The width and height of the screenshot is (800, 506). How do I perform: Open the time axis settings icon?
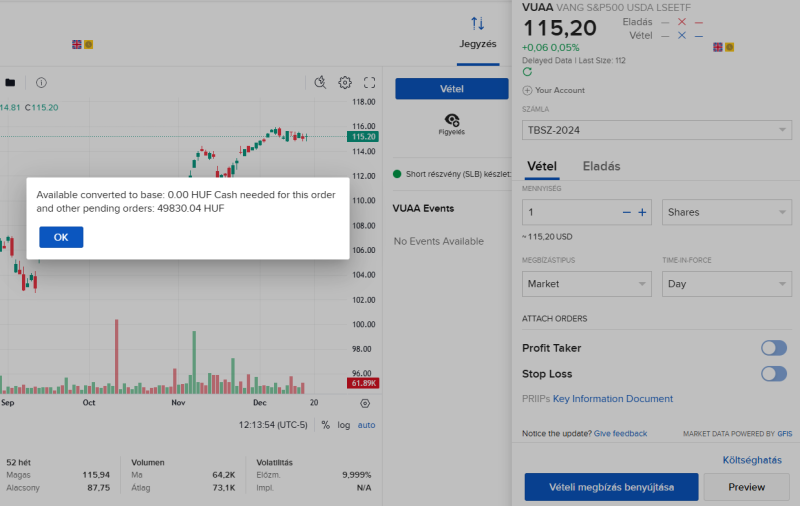[365, 403]
